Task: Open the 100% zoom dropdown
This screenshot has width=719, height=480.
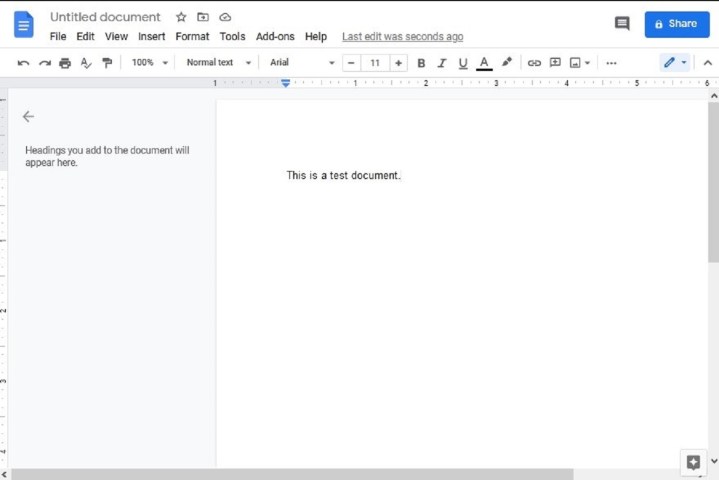Action: point(150,62)
